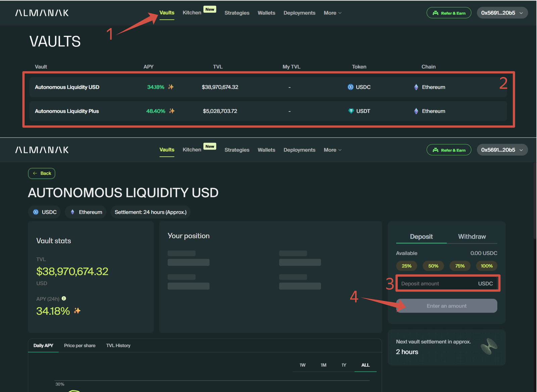Select the 25% deposit preset
The width and height of the screenshot is (537, 392).
(x=406, y=266)
